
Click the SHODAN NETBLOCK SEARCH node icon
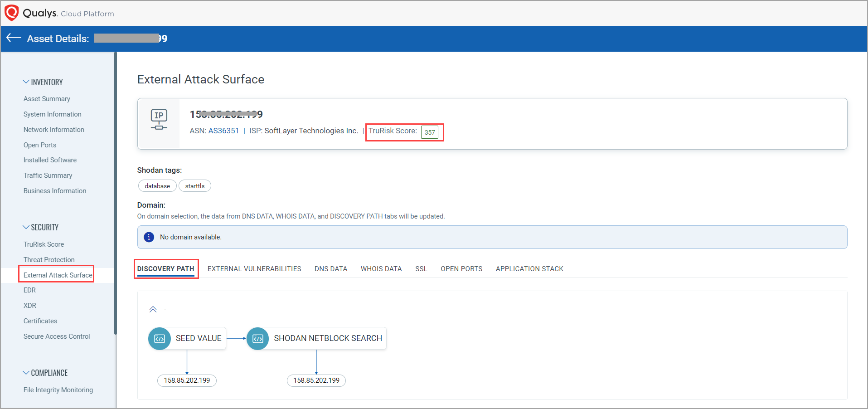click(x=258, y=338)
